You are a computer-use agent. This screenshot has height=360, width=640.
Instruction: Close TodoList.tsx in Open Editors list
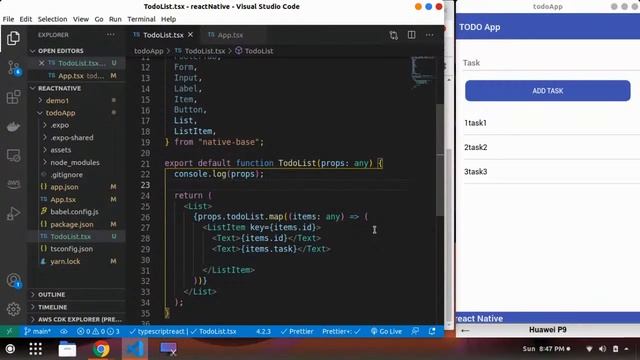point(41,63)
